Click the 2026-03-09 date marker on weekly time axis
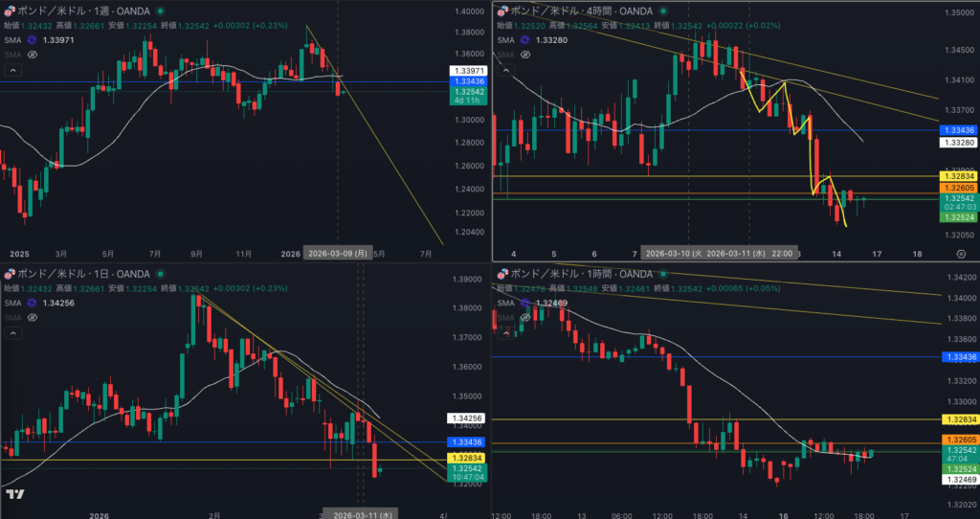This screenshot has height=519, width=980. tap(336, 254)
